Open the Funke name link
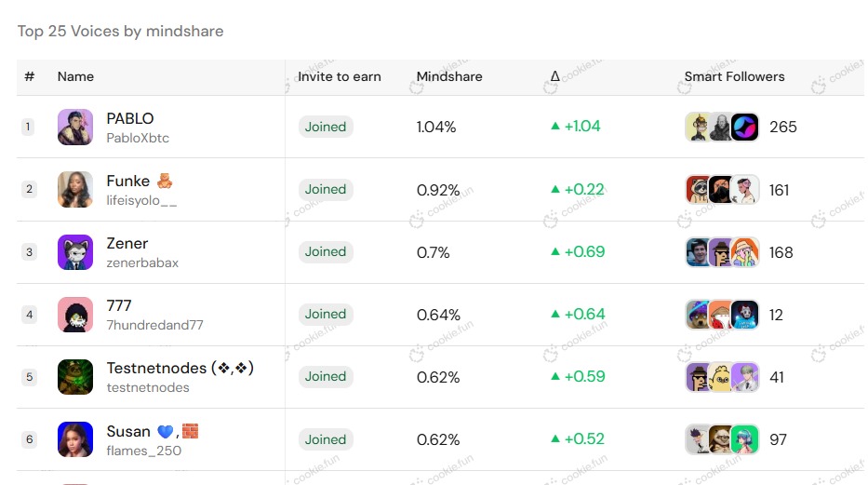Image resolution: width=868 pixels, height=485 pixels. (x=127, y=181)
